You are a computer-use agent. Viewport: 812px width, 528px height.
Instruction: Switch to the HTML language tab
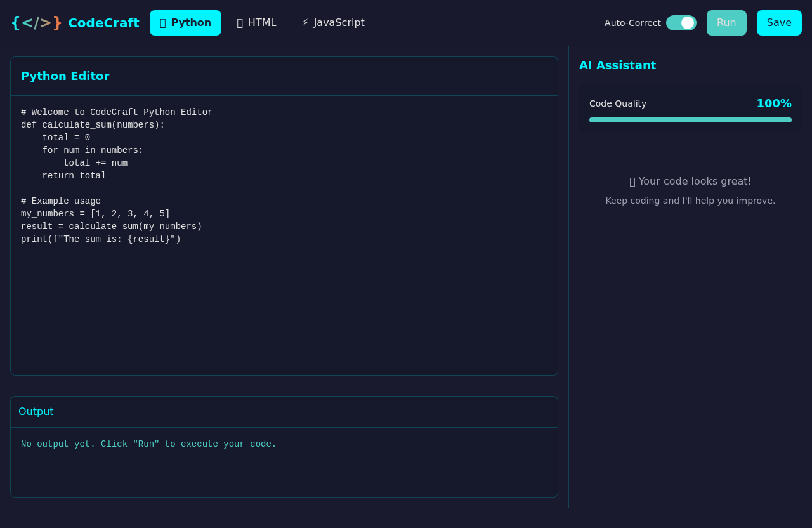click(x=256, y=22)
